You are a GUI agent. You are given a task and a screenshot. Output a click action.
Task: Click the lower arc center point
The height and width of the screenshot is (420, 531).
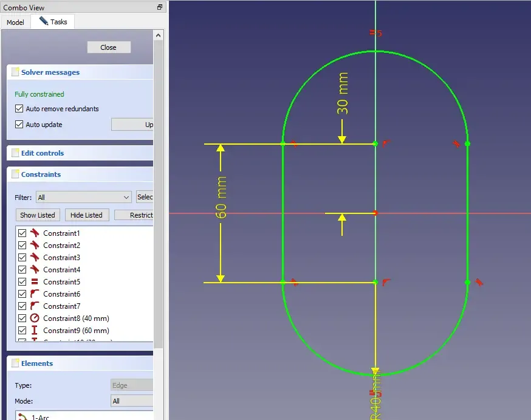coord(375,282)
